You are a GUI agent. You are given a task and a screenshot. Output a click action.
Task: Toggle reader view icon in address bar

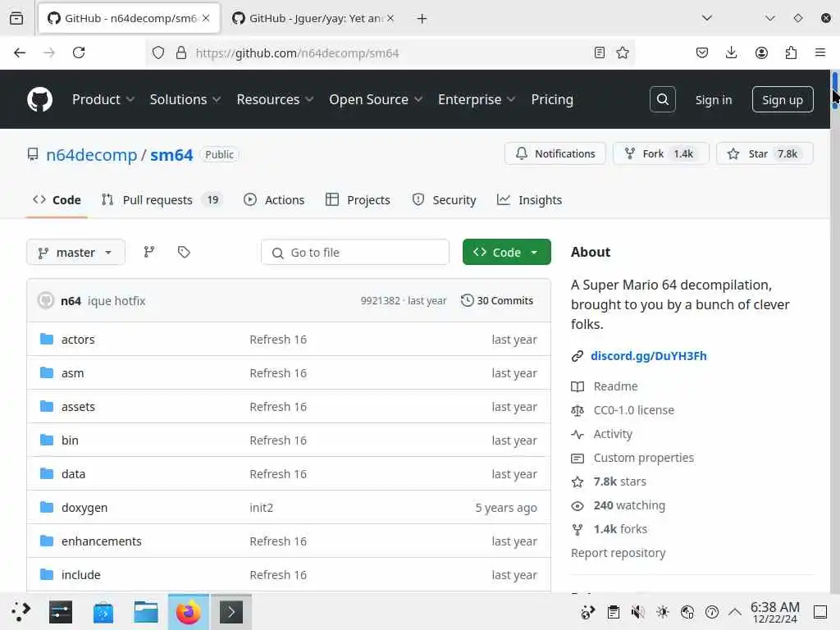click(x=600, y=52)
